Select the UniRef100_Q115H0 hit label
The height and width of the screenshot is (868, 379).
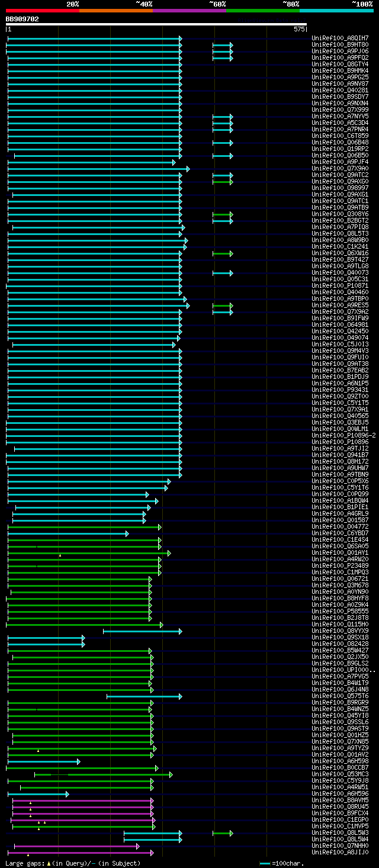point(340,624)
